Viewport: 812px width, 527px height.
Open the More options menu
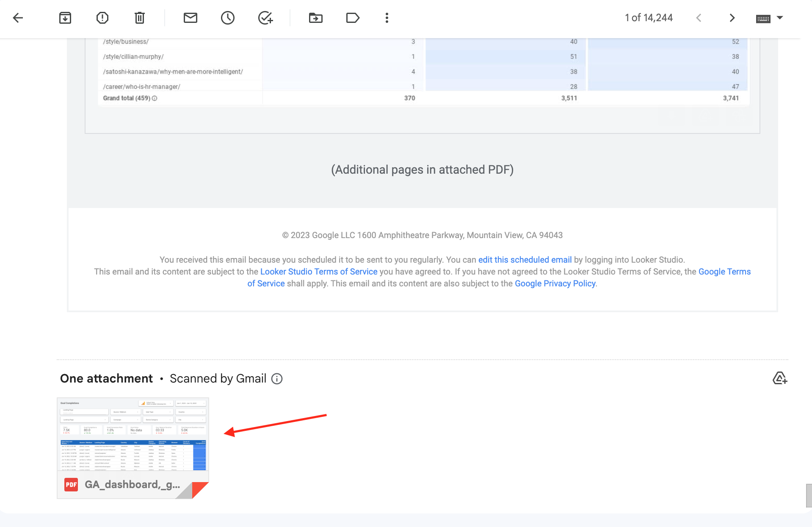pos(387,18)
